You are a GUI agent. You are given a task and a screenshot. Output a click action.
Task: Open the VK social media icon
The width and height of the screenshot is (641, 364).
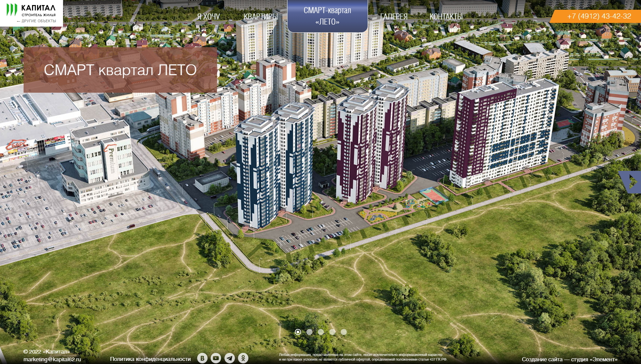pos(202,358)
